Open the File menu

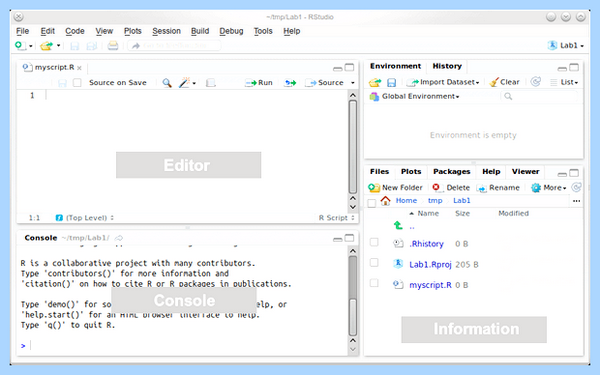[x=23, y=31]
